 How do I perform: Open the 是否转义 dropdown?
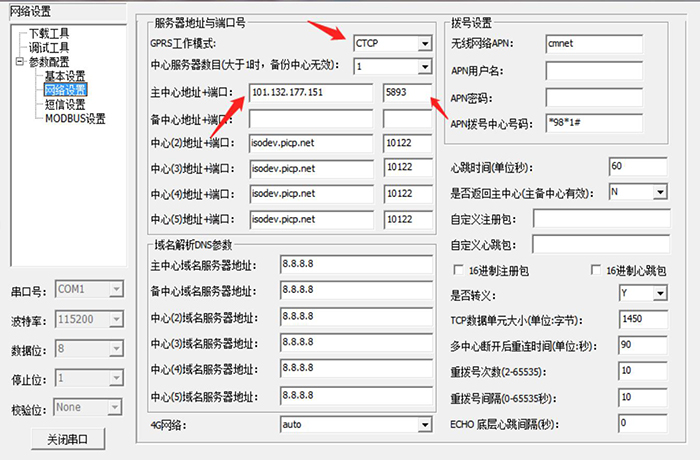[658, 295]
